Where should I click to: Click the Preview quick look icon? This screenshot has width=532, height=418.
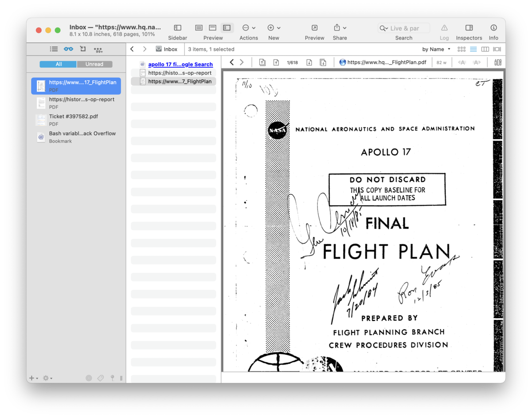(x=314, y=28)
